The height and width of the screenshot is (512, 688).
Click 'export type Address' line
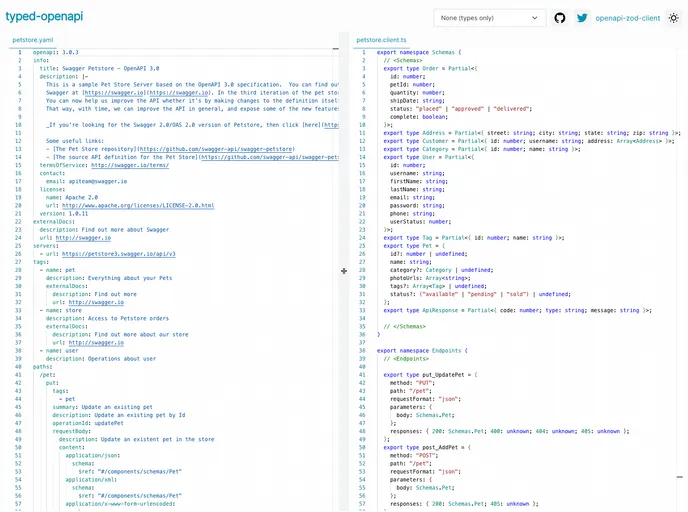[x=532, y=133]
